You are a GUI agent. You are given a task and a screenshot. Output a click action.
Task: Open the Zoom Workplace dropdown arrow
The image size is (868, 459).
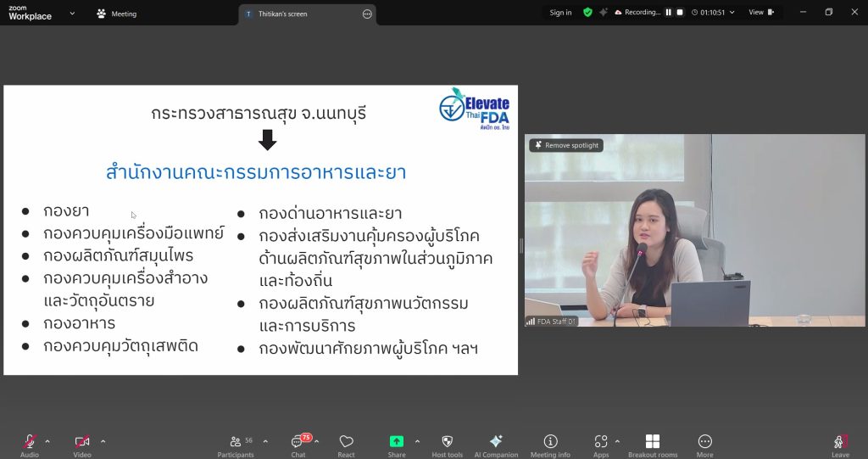click(72, 14)
